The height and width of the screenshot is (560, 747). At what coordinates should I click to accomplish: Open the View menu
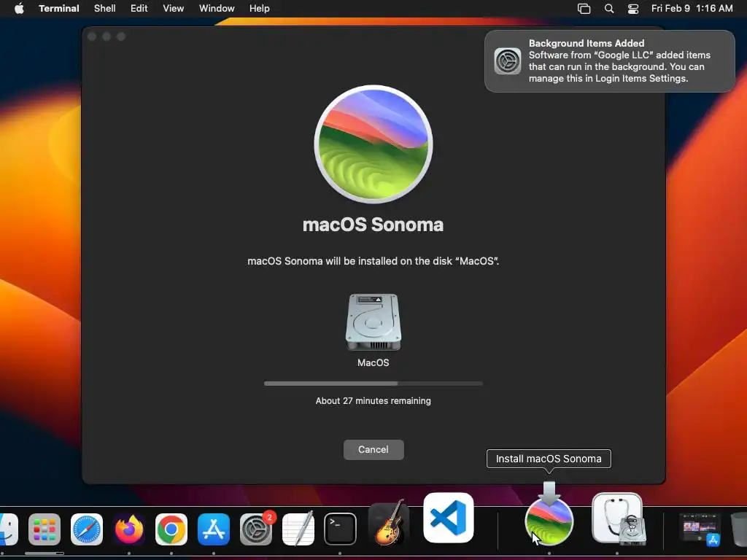pos(174,8)
